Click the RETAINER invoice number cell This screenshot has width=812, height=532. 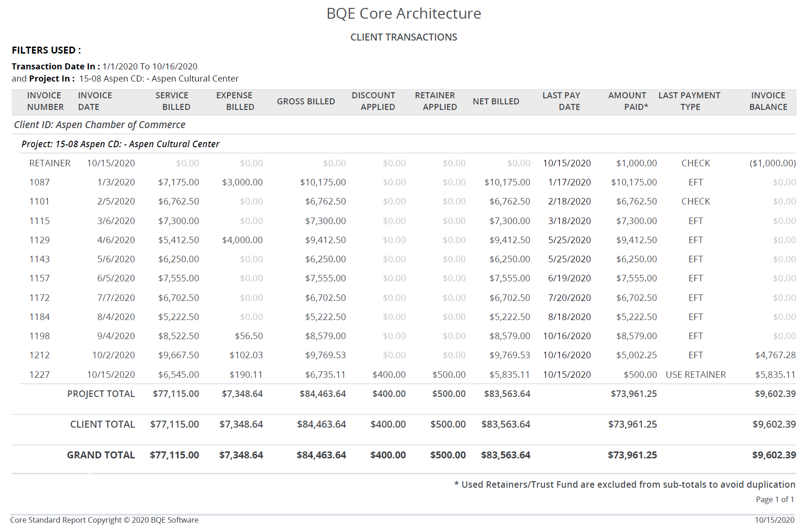[x=50, y=164]
